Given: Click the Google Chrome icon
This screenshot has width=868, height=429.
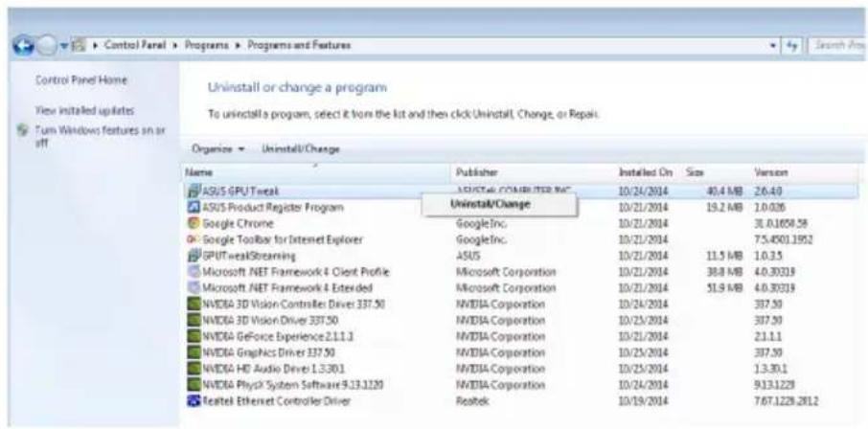Looking at the screenshot, I should tap(194, 224).
